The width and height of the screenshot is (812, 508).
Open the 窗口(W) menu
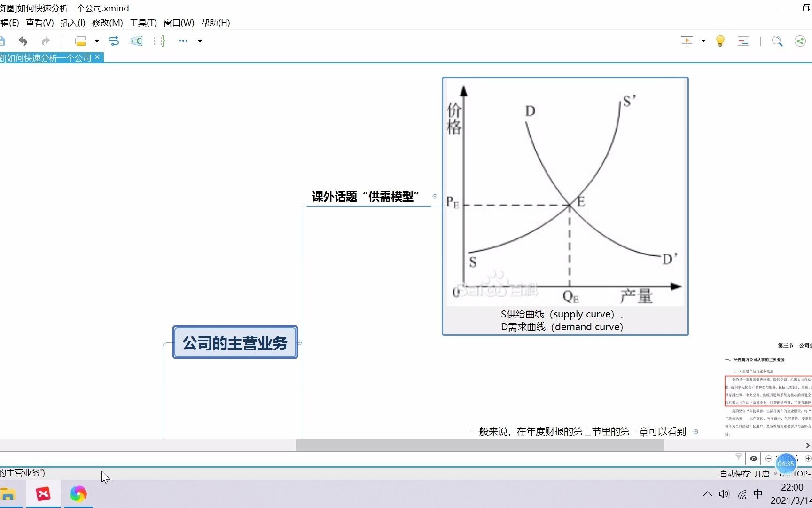pos(179,23)
